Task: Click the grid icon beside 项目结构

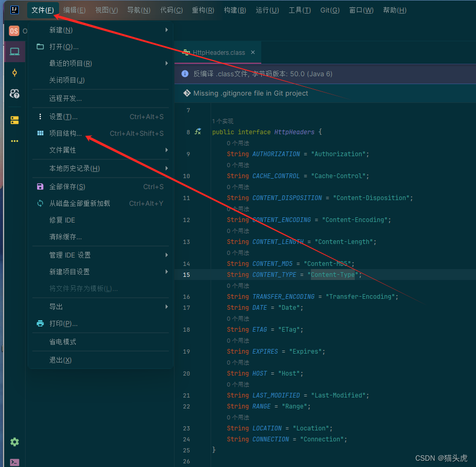Action: click(40, 133)
